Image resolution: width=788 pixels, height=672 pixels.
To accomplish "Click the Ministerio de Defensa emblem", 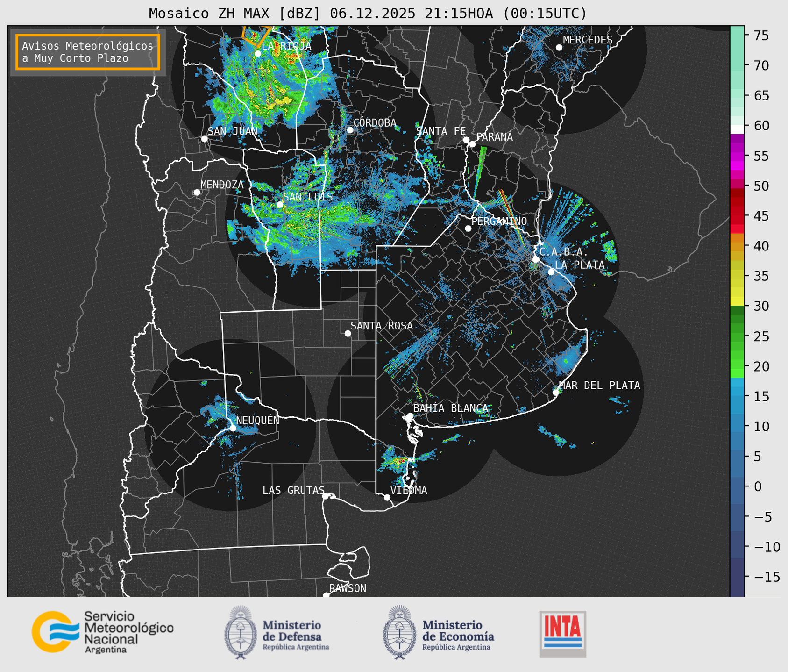I will tap(241, 632).
